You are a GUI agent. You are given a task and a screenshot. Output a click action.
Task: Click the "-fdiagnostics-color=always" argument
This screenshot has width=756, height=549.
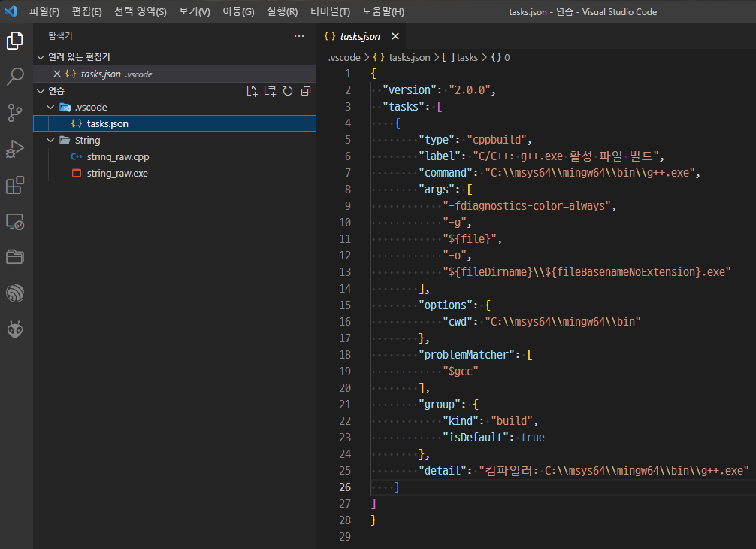click(527, 205)
